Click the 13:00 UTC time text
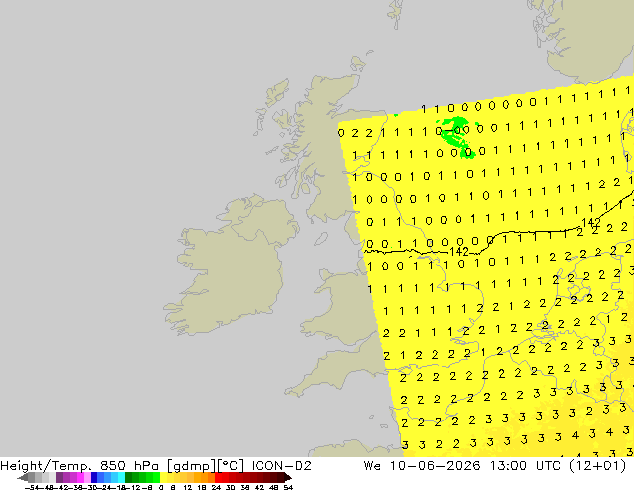Viewport: 634px width, 490px height. [525, 466]
